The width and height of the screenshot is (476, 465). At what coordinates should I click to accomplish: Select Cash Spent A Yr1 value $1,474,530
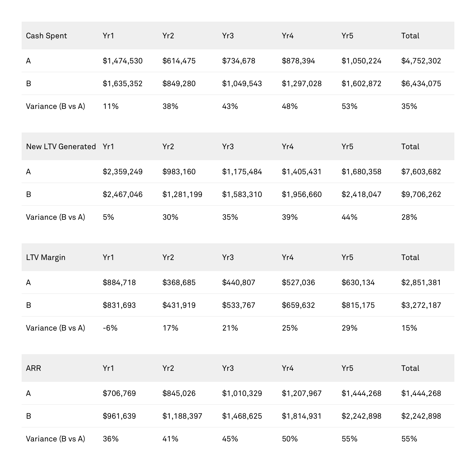coord(122,61)
